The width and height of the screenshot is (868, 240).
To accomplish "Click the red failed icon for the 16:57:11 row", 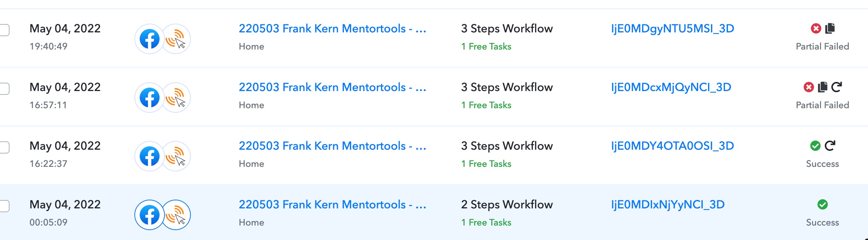I will coord(808,87).
